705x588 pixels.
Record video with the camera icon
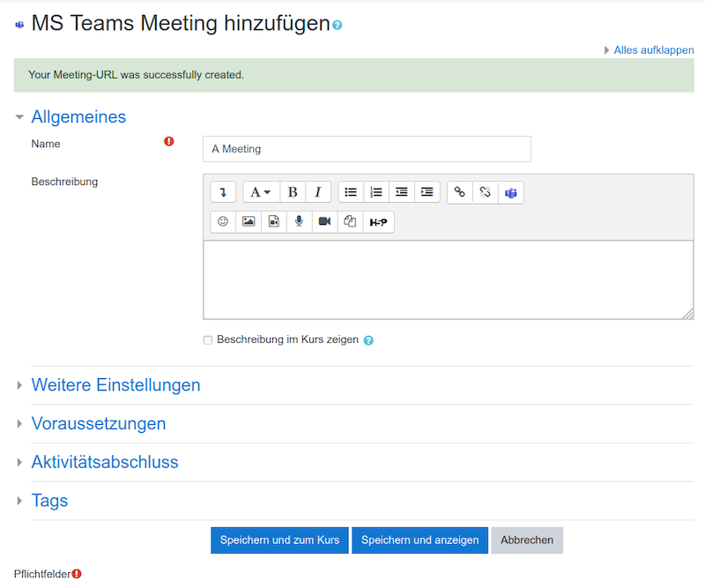324,222
